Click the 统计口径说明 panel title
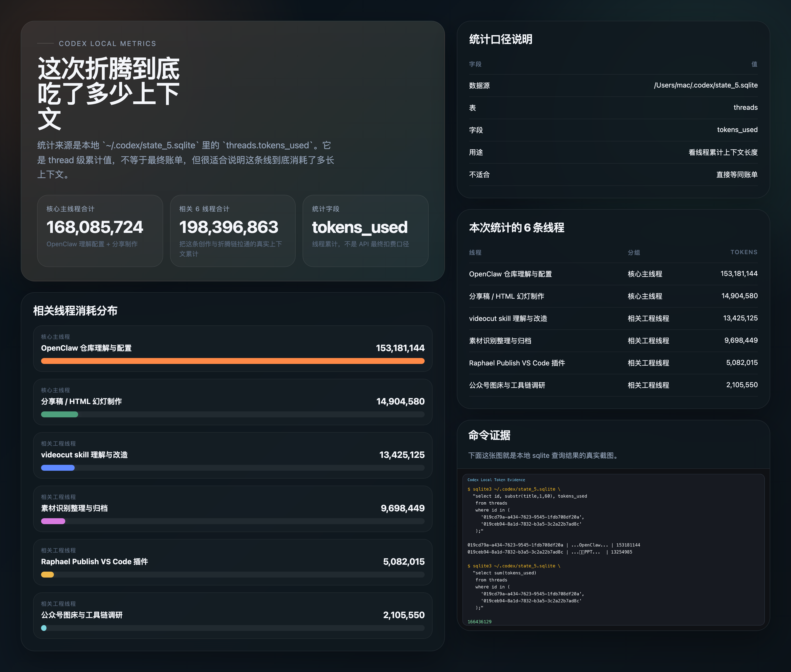The height and width of the screenshot is (672, 791). pyautogui.click(x=501, y=39)
